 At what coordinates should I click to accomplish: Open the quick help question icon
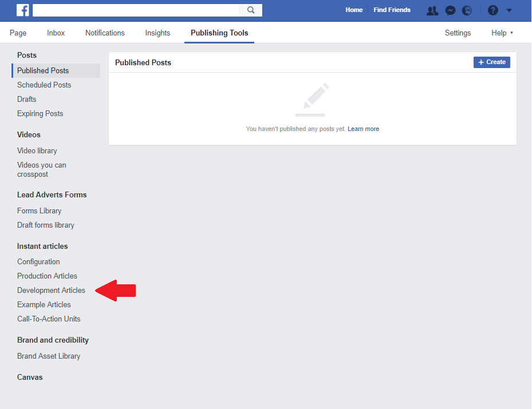point(492,10)
